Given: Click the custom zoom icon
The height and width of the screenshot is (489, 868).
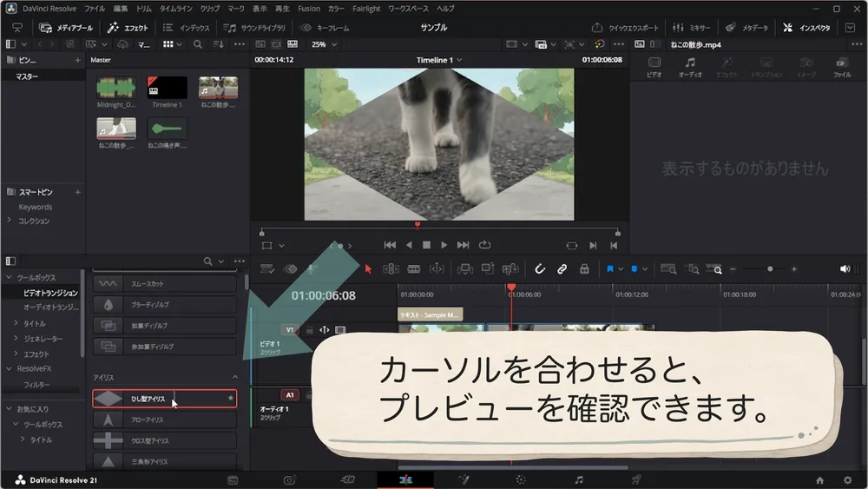Looking at the screenshot, I should [x=714, y=269].
